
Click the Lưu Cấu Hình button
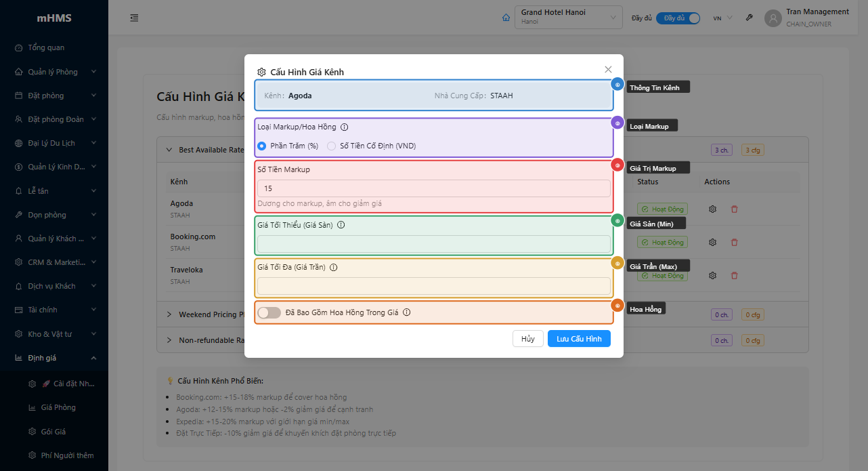pyautogui.click(x=579, y=338)
